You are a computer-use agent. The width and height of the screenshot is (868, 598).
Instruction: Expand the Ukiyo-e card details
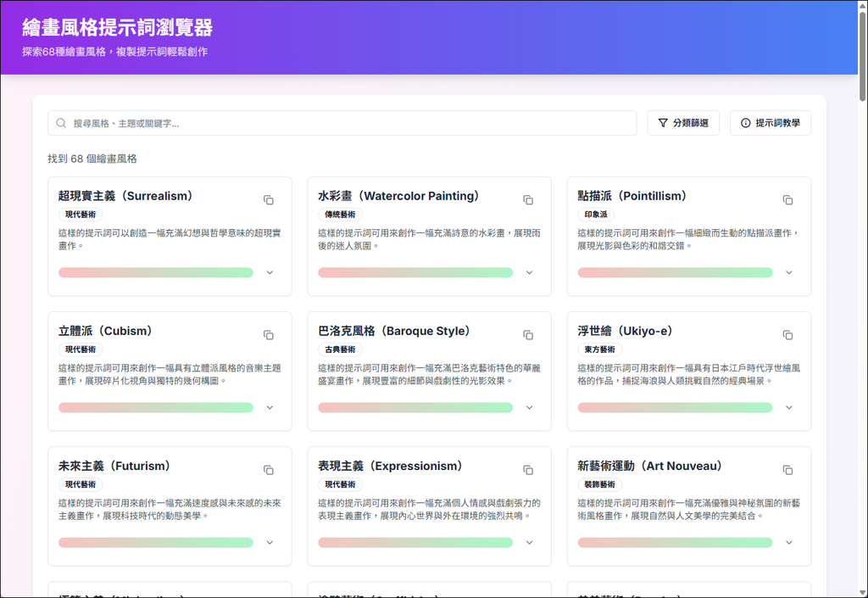tap(789, 407)
